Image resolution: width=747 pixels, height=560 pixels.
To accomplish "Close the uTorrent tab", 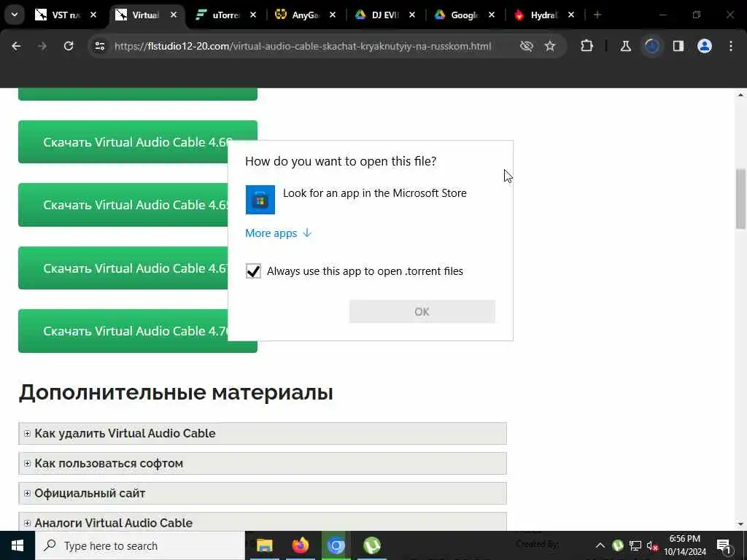I will click(253, 15).
